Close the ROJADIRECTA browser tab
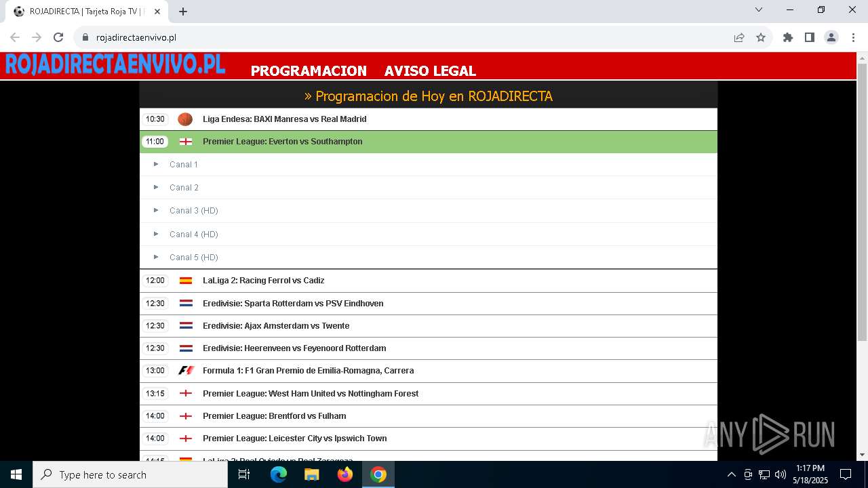The height and width of the screenshot is (488, 868). pyautogui.click(x=157, y=12)
